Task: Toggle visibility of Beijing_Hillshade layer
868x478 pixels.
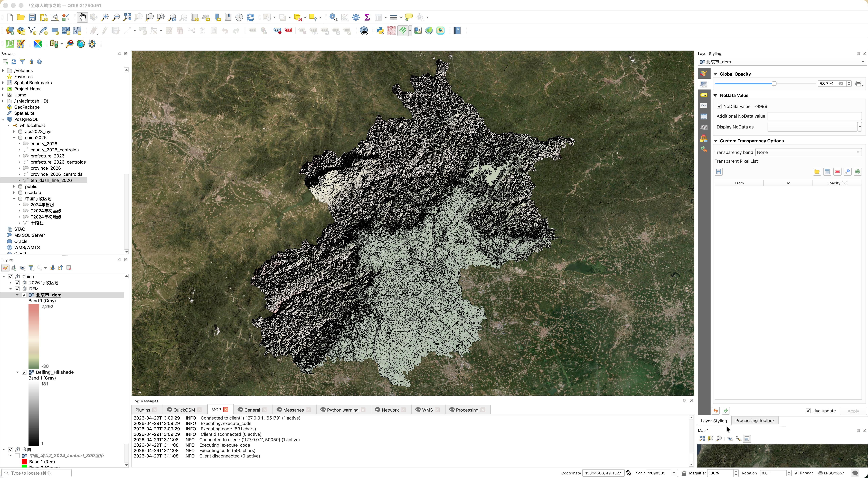Action: pos(24,372)
